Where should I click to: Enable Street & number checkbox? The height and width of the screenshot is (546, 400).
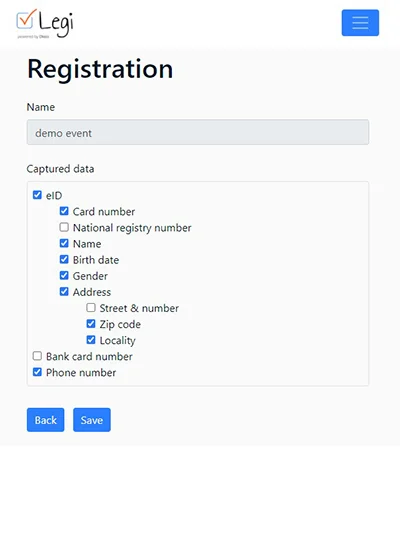(91, 307)
